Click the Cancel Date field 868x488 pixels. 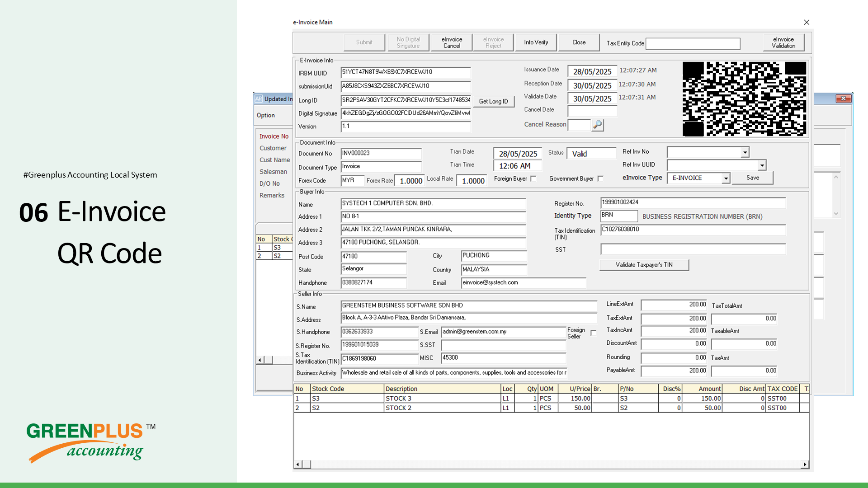click(x=592, y=111)
